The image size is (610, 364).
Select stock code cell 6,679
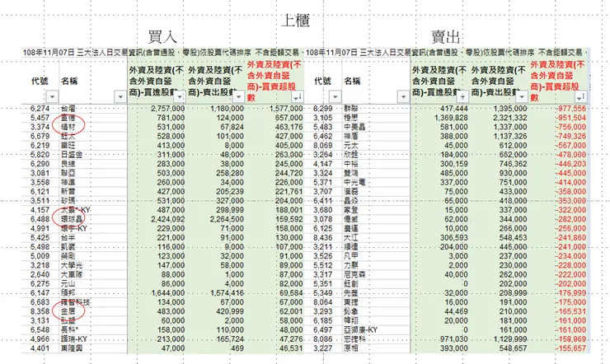click(x=40, y=137)
